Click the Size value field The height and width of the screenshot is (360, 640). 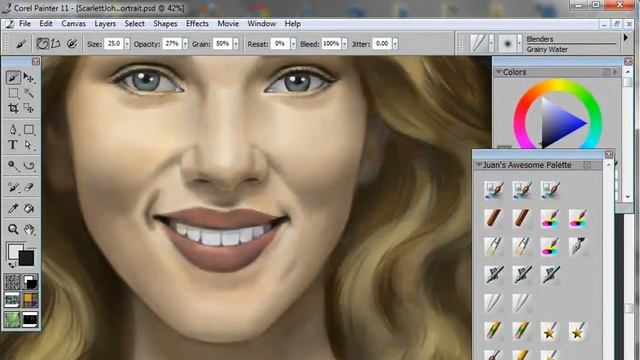(114, 44)
